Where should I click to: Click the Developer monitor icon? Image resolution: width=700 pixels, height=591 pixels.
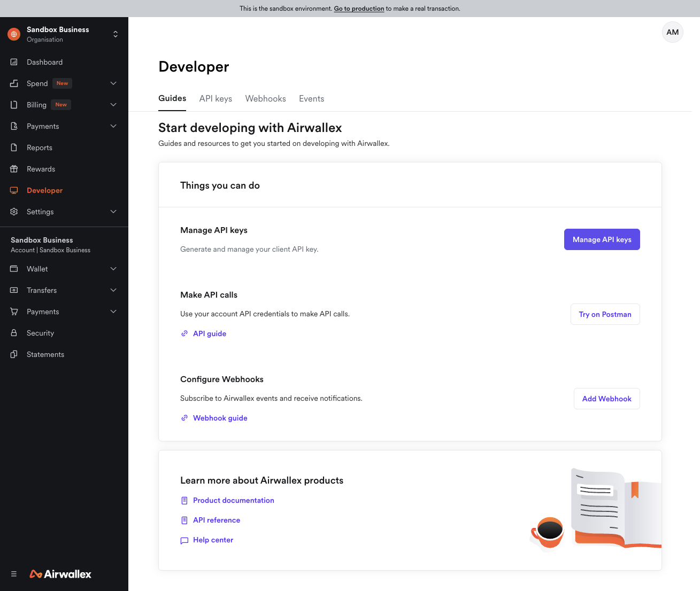tap(14, 190)
